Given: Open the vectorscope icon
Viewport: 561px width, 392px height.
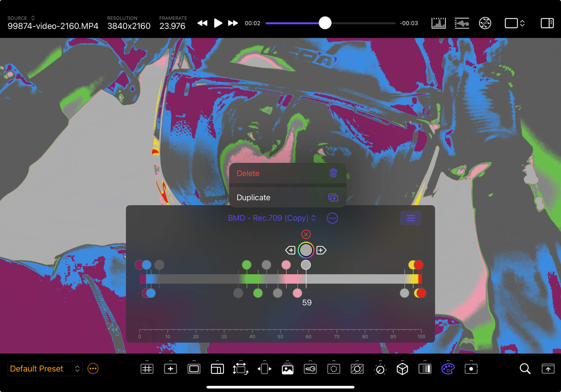Looking at the screenshot, I should [x=485, y=23].
